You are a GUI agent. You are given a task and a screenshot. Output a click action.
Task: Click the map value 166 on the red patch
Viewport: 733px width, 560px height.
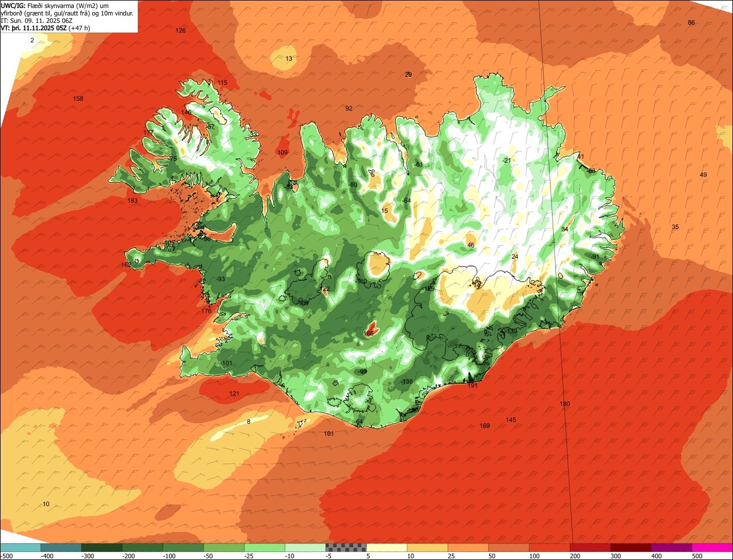click(368, 333)
